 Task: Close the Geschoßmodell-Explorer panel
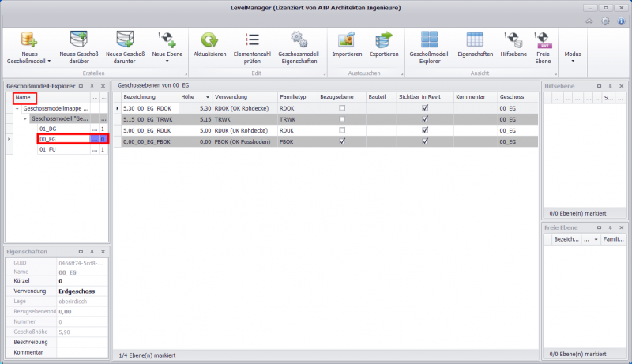[x=103, y=86]
